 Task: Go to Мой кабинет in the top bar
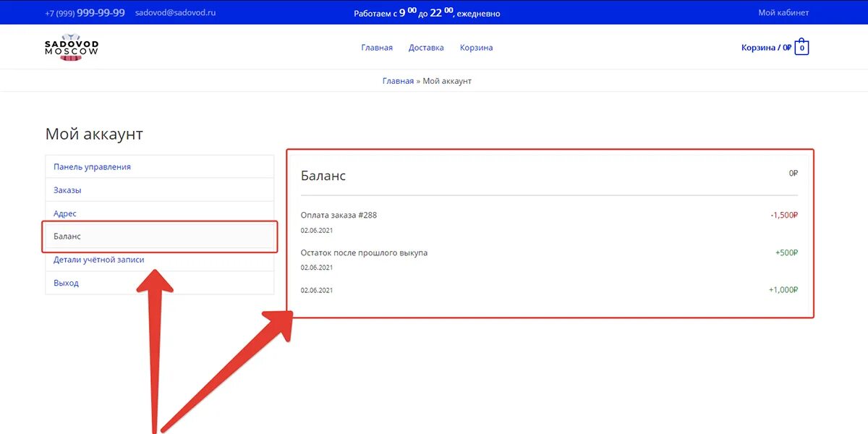pyautogui.click(x=783, y=12)
